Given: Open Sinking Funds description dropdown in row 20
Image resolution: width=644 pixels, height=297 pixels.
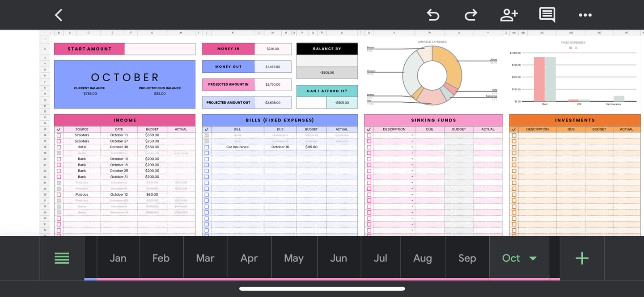Looking at the screenshot, I should coord(412,159).
